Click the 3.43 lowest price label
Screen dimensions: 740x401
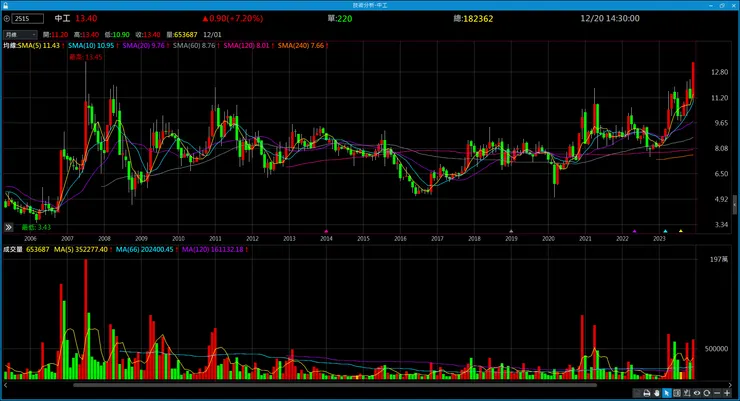(x=36, y=227)
